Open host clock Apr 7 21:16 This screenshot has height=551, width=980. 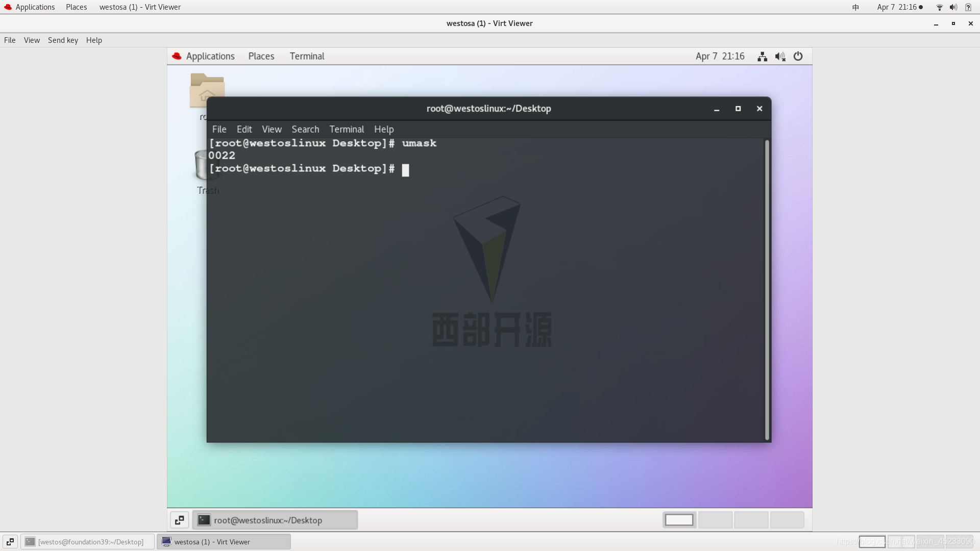tap(897, 7)
